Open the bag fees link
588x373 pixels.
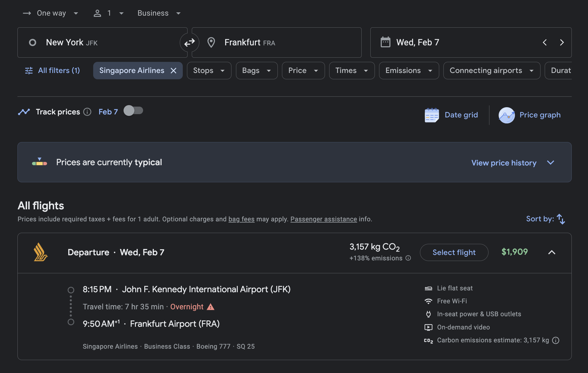pyautogui.click(x=241, y=219)
